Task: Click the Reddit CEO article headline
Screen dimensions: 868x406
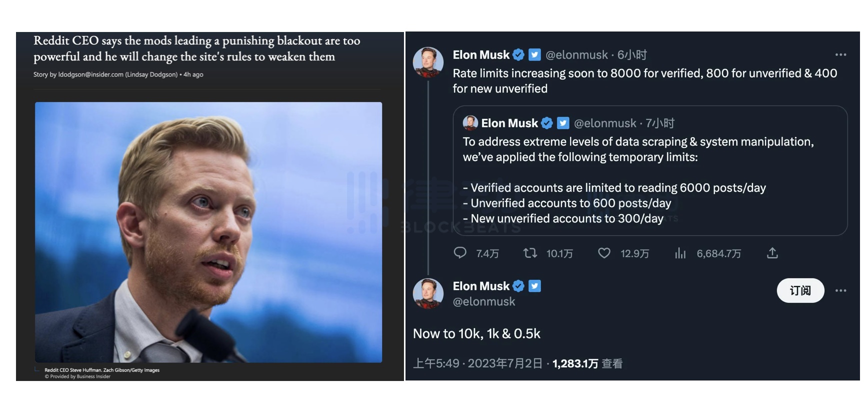Action: [197, 48]
